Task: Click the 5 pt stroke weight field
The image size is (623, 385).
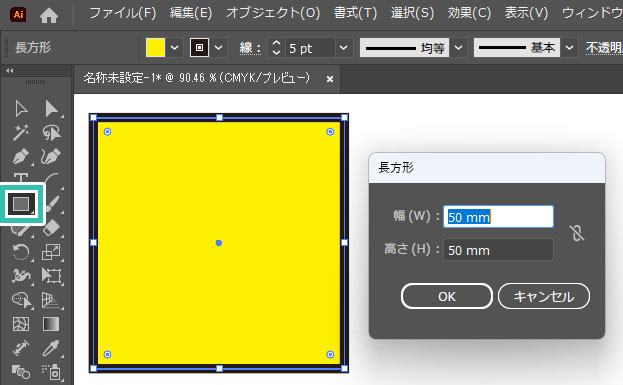Action: pyautogui.click(x=311, y=48)
